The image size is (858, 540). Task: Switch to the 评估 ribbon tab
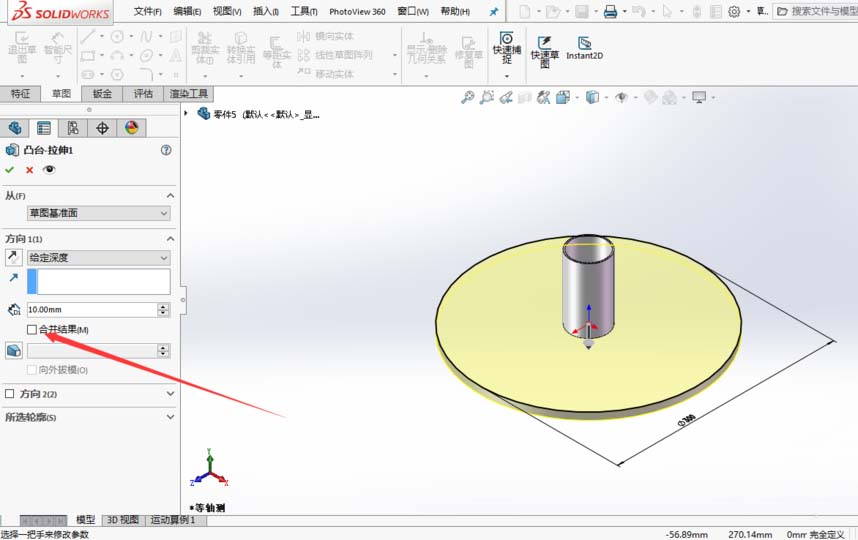[x=143, y=94]
